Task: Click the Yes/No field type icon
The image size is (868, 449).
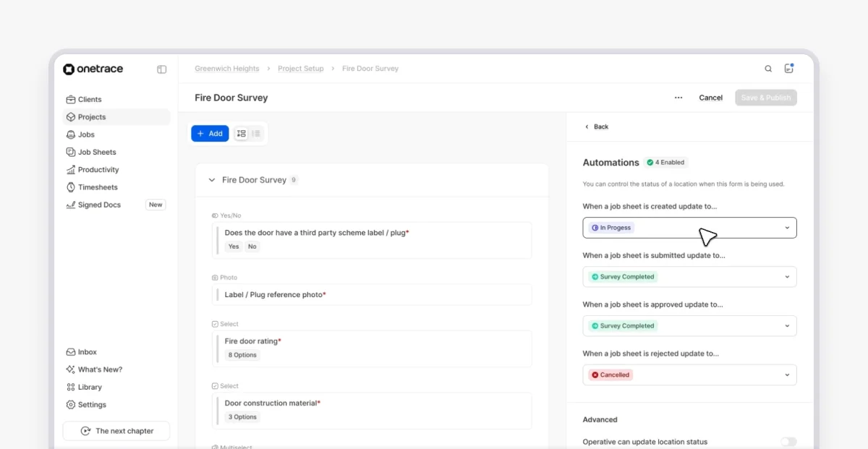Action: point(215,215)
